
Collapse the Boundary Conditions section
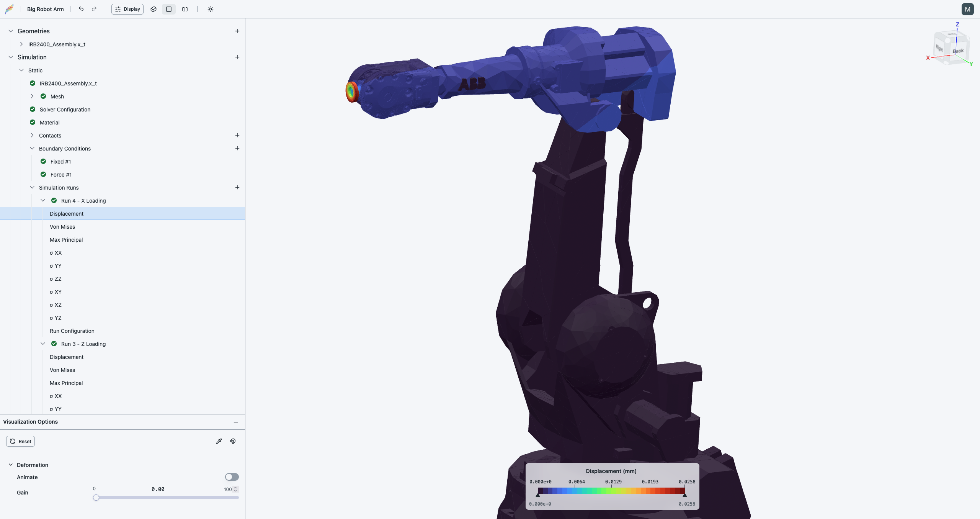pyautogui.click(x=32, y=148)
